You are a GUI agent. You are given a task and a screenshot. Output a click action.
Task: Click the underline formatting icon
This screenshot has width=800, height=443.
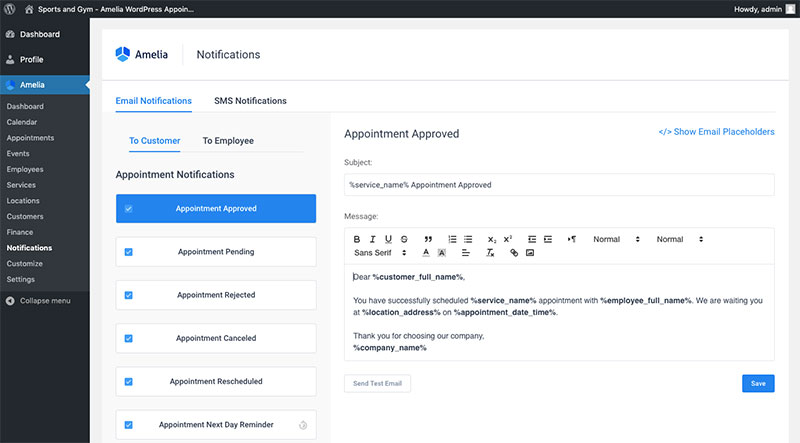point(388,239)
